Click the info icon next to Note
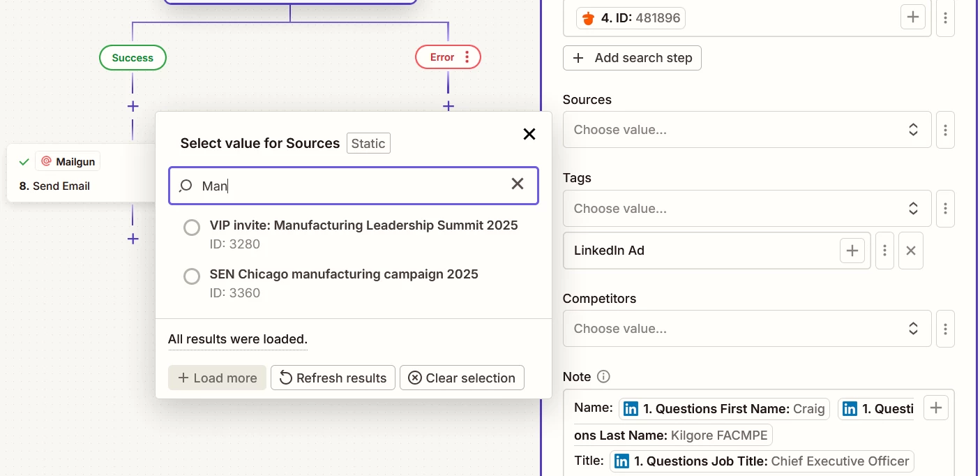This screenshot has width=980, height=476. tap(604, 377)
